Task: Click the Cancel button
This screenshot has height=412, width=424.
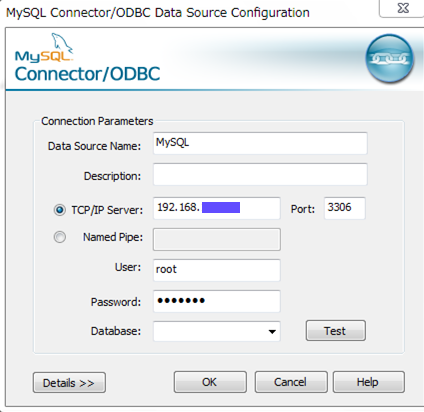Action: 291,382
